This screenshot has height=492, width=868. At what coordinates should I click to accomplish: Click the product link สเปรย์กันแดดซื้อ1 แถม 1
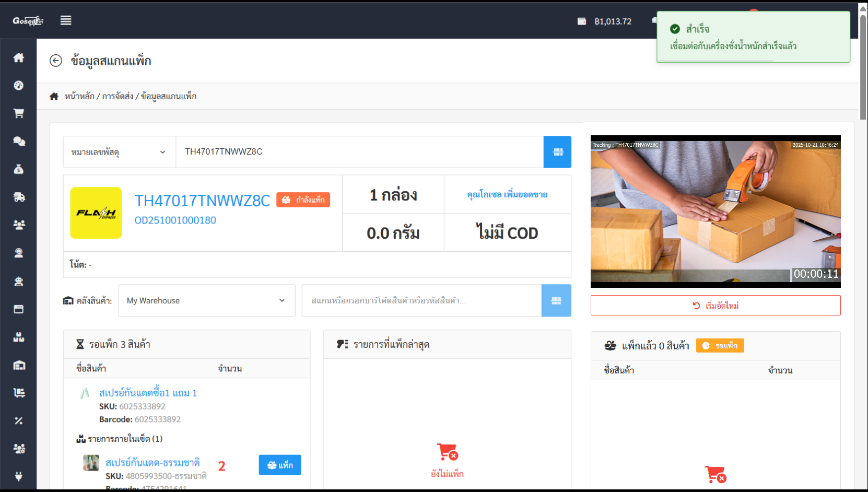pos(148,393)
